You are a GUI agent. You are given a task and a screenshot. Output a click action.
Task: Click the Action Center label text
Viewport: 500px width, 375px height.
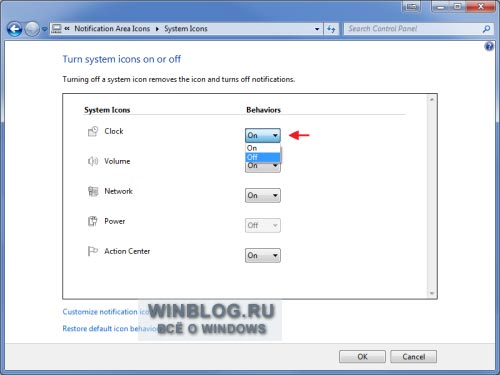(x=127, y=251)
